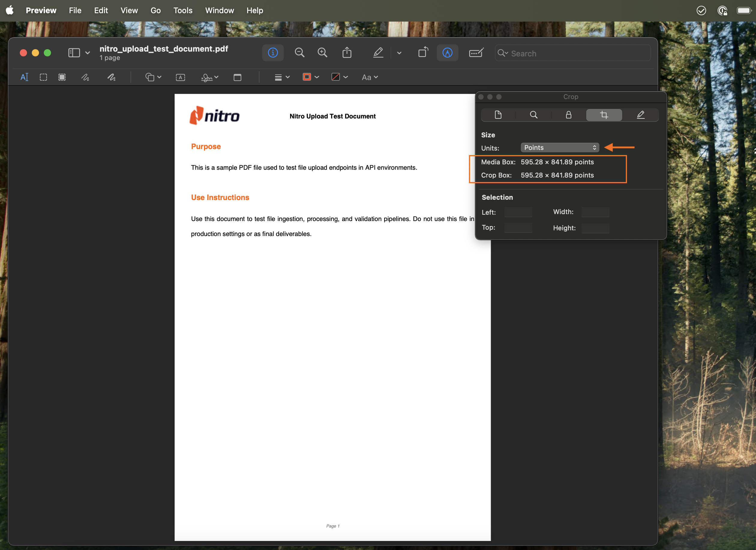The height and width of the screenshot is (550, 756).
Task: Choose the Sketch drawing tool
Action: [x=85, y=77]
